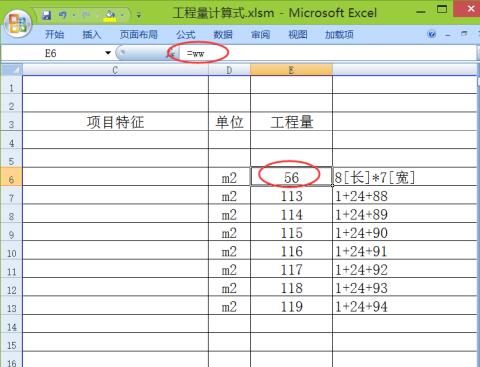Select cell with 1+24+89
Image resolution: width=480 pixels, height=367 pixels.
coord(405,214)
